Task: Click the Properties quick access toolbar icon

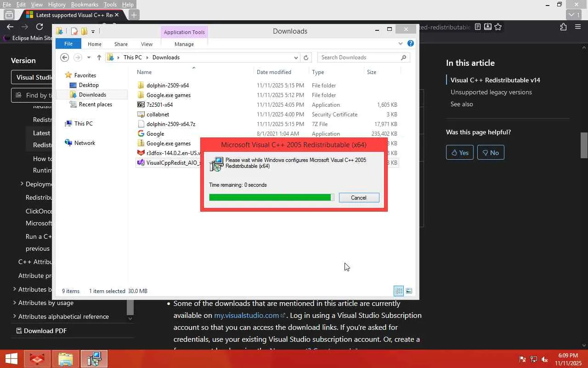Action: [x=74, y=31]
